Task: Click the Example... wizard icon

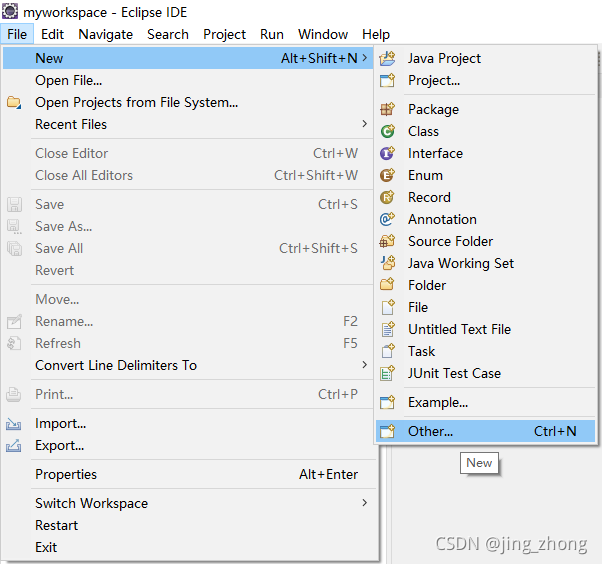Action: point(387,402)
